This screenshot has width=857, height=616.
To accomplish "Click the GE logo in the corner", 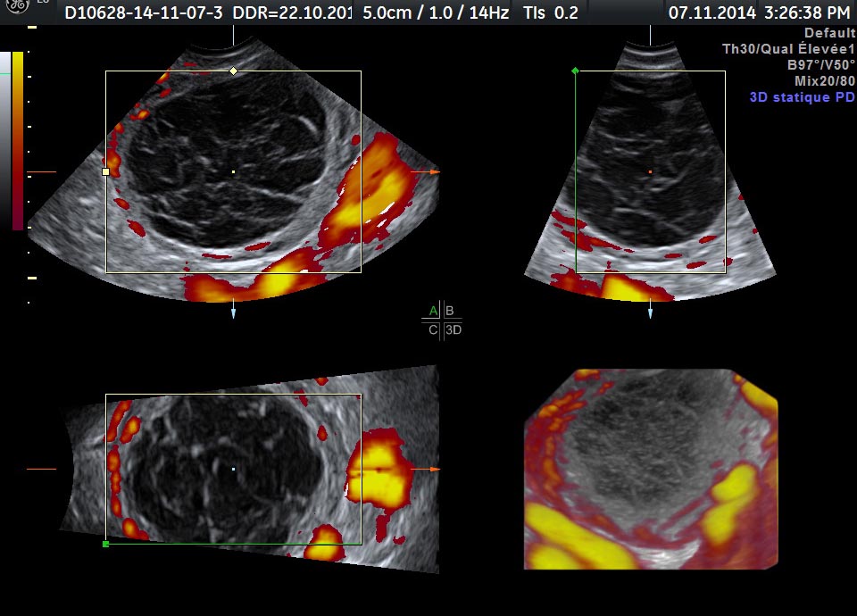I will click(x=18, y=7).
